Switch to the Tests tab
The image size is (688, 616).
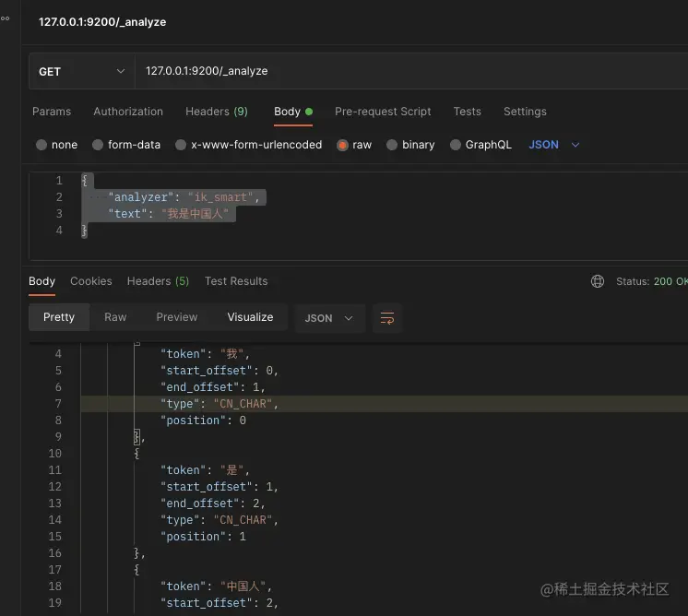(468, 112)
